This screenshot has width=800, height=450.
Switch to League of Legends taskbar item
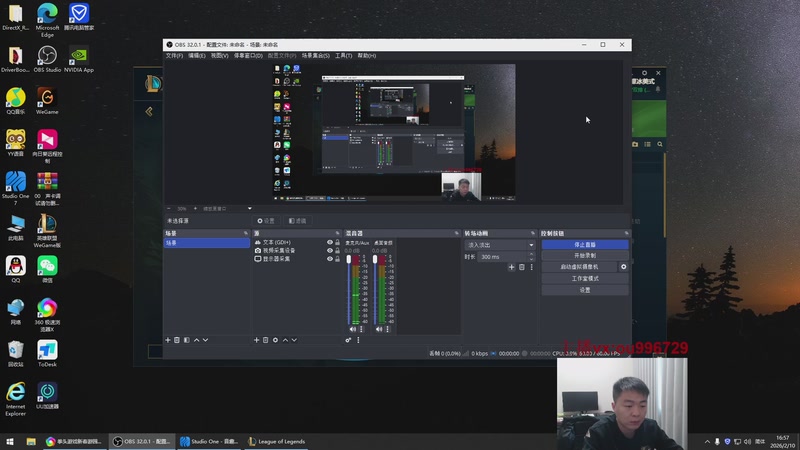pos(277,442)
